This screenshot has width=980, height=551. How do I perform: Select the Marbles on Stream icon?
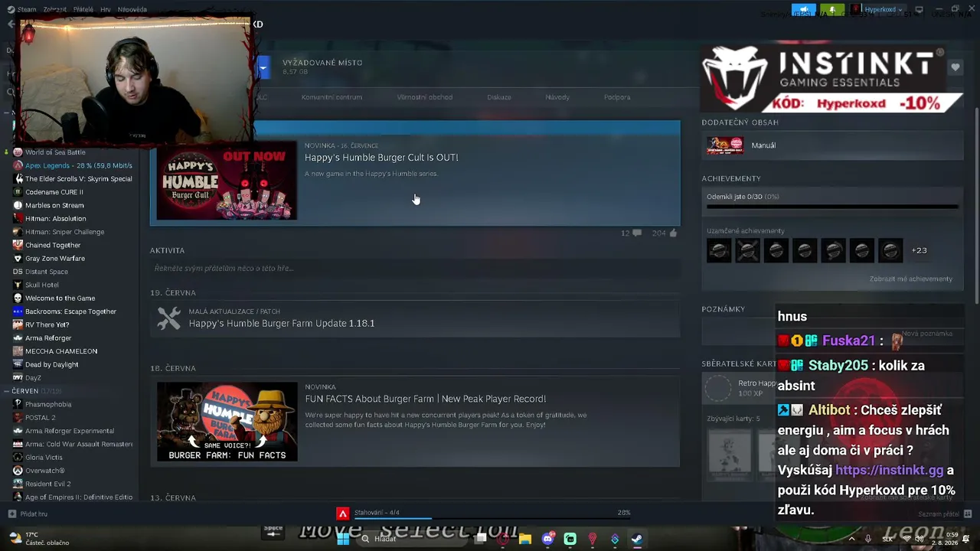click(x=18, y=205)
